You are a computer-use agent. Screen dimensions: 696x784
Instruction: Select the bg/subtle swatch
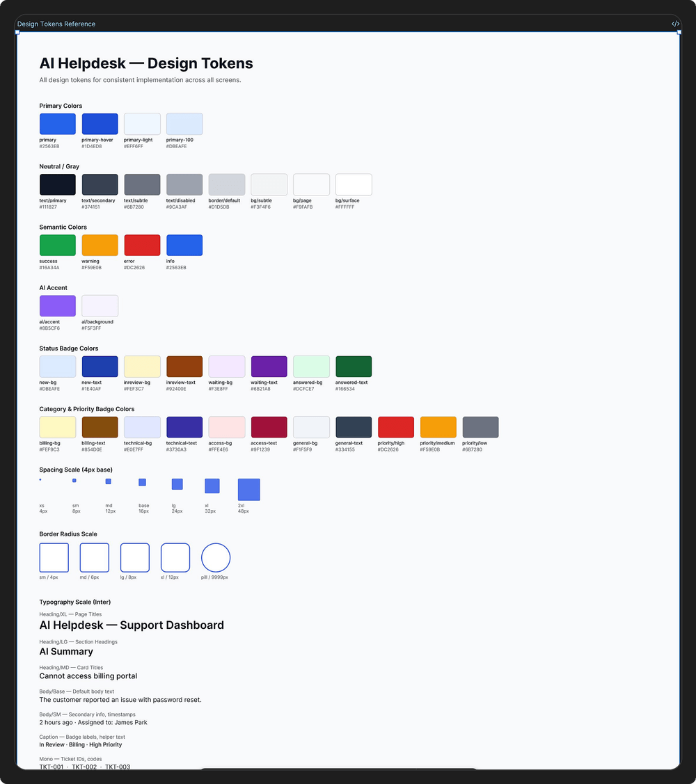[269, 184]
